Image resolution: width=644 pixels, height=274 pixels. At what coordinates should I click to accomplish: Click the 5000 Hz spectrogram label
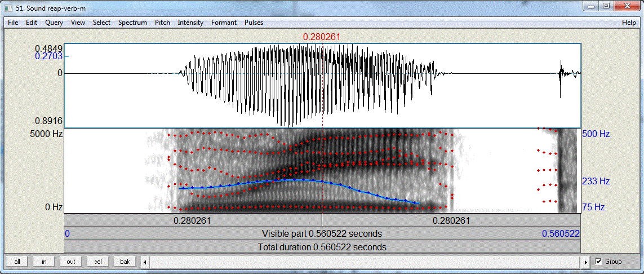(46, 134)
